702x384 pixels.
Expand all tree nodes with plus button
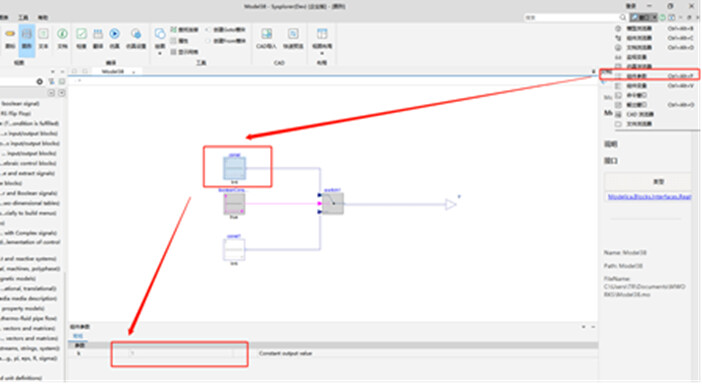(x=61, y=93)
